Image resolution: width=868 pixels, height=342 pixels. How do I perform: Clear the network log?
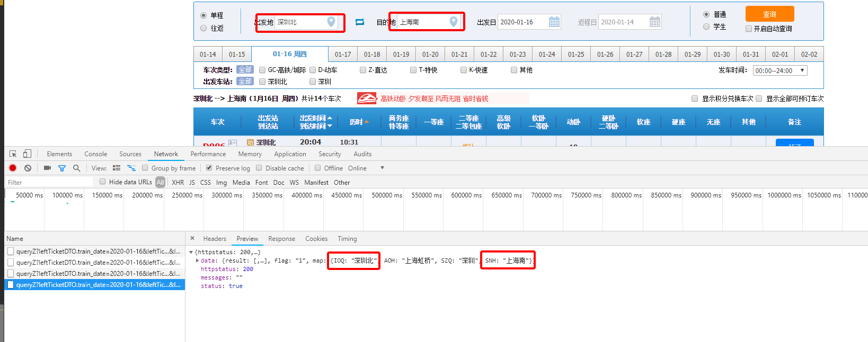28,168
